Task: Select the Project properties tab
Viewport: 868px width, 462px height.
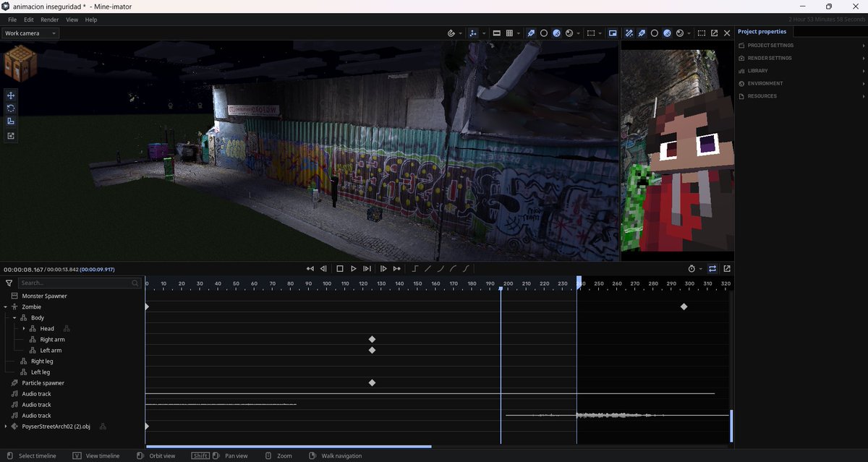Action: click(762, 32)
